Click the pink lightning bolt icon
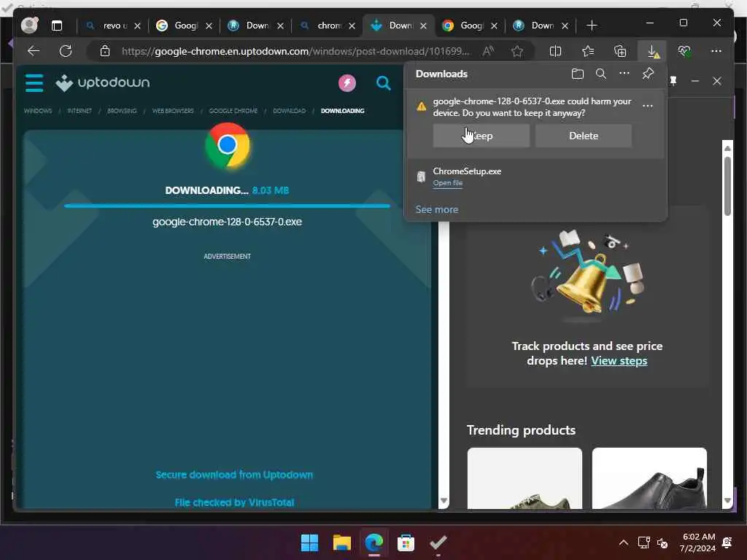This screenshot has width=747, height=560. point(347,83)
